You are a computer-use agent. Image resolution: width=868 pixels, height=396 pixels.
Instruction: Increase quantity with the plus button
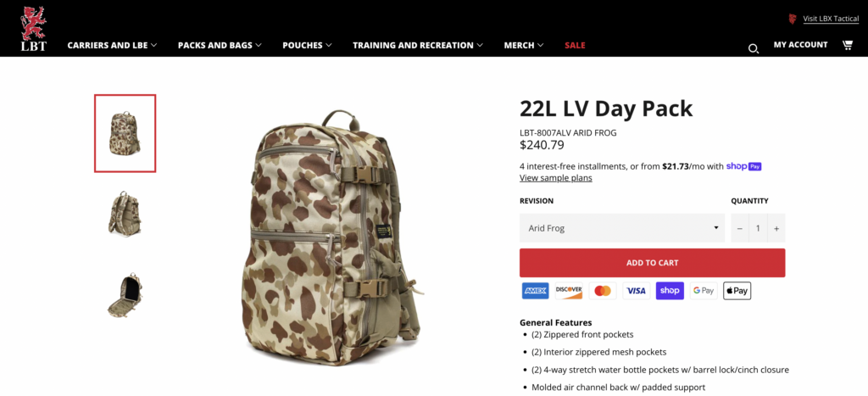[776, 228]
